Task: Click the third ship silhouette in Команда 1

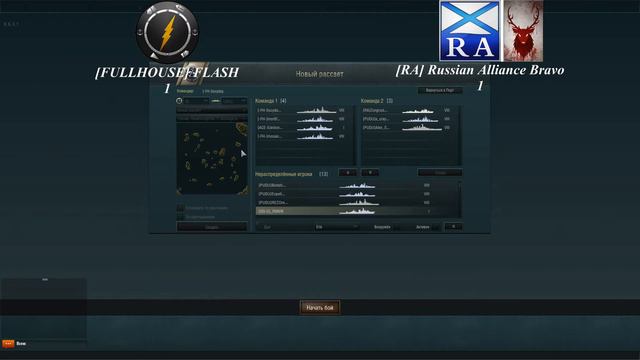Action: coord(315,128)
